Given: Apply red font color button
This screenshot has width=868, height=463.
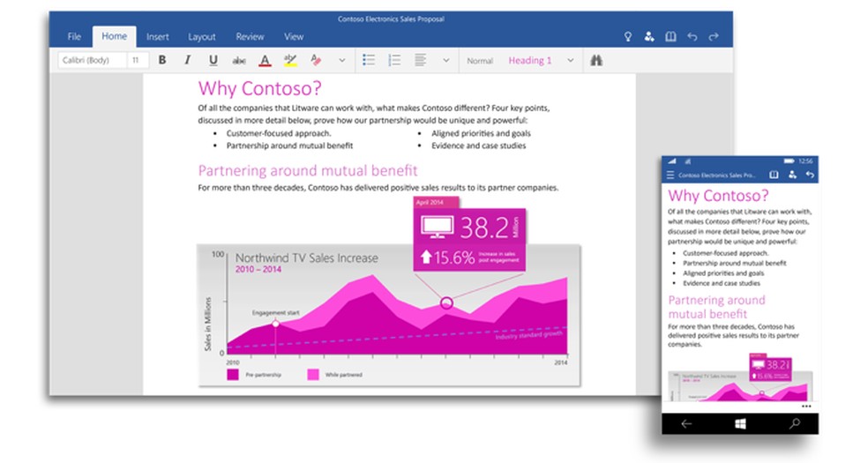Looking at the screenshot, I should (x=266, y=60).
